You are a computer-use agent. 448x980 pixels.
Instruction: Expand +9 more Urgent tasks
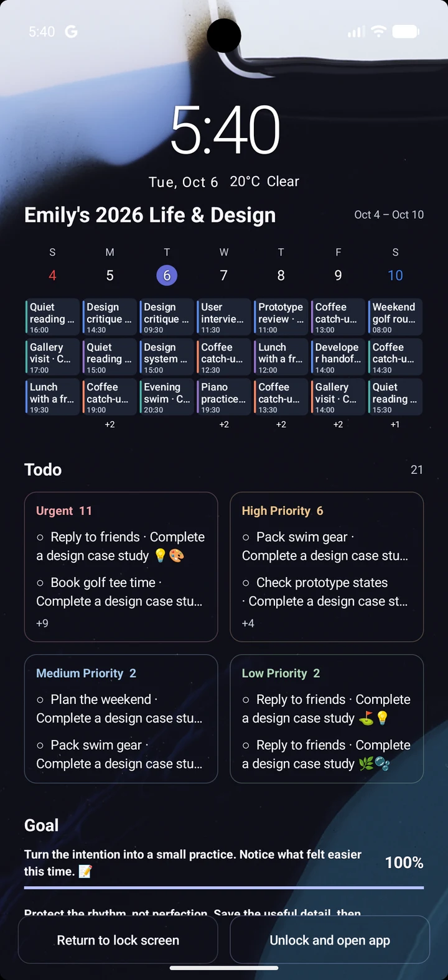(42, 623)
